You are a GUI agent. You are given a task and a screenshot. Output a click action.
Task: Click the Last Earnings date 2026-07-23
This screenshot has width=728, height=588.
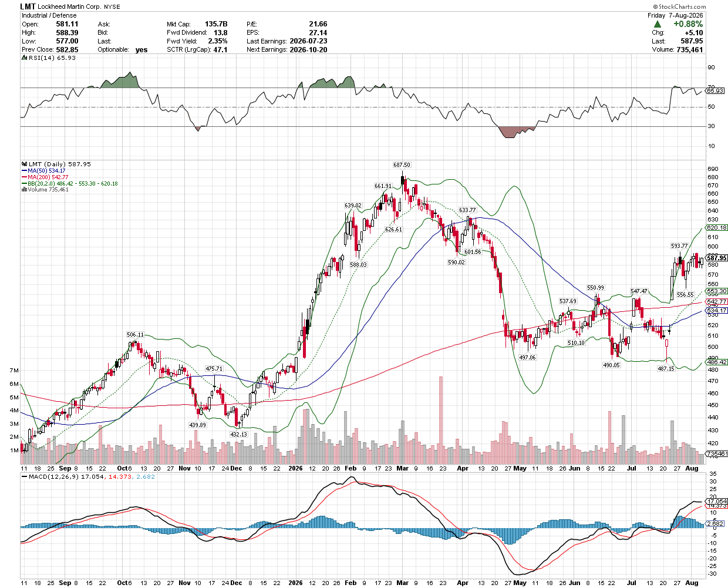click(308, 41)
